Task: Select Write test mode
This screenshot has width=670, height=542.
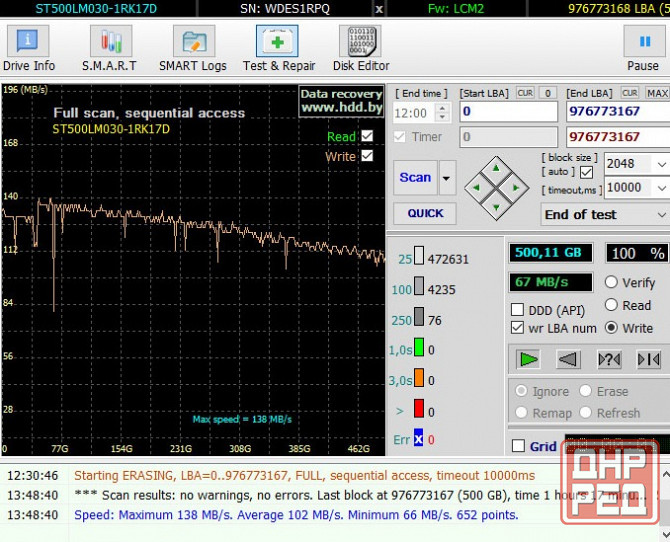Action: (x=611, y=328)
